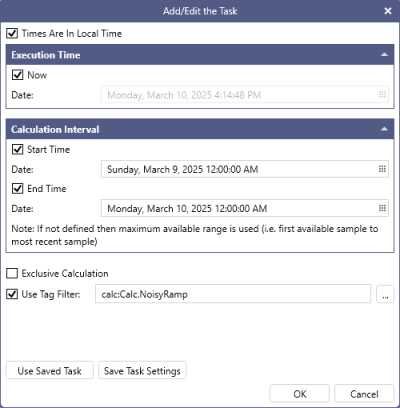Click the Start Time date field
Viewport: 400px width, 408px height.
point(245,169)
